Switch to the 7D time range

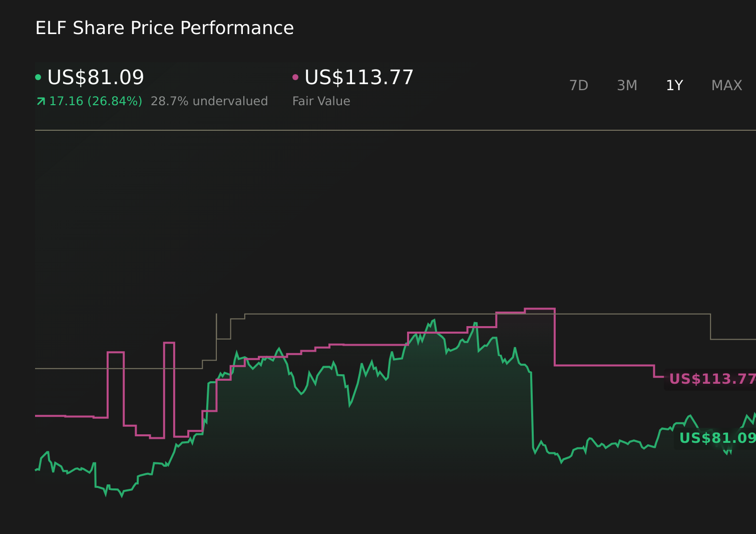coord(578,85)
